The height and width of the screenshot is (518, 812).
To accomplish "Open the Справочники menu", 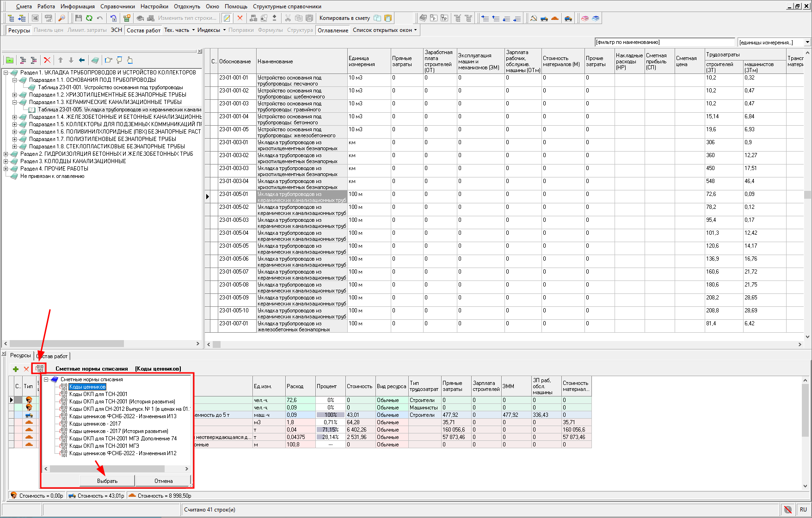I will [117, 6].
